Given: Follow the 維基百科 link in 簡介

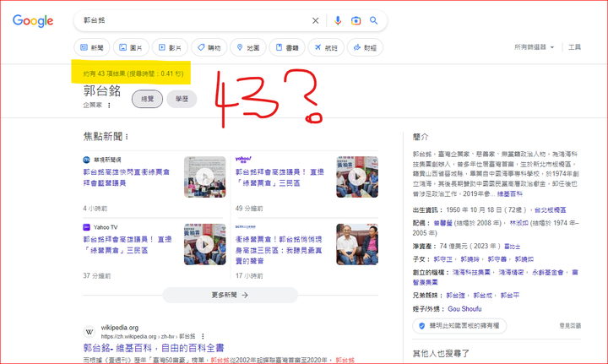Looking at the screenshot, I should point(509,193).
